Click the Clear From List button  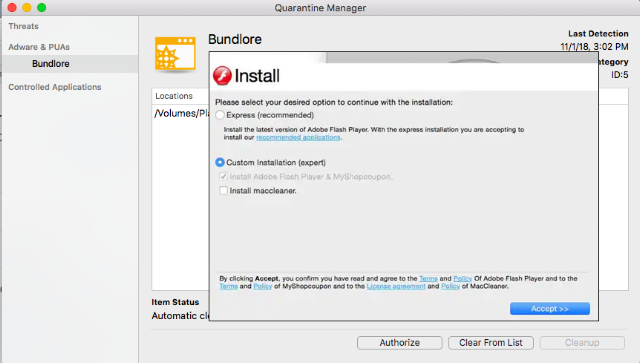[x=491, y=343]
